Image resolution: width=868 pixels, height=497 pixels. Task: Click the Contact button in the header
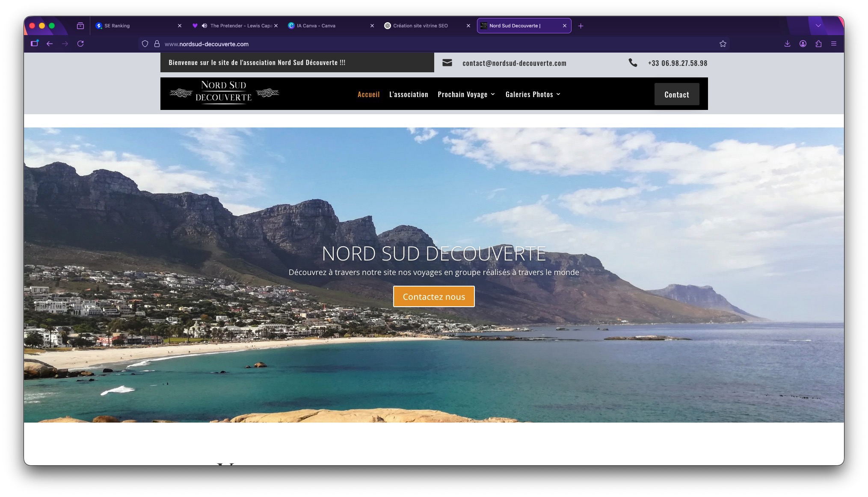[677, 94]
